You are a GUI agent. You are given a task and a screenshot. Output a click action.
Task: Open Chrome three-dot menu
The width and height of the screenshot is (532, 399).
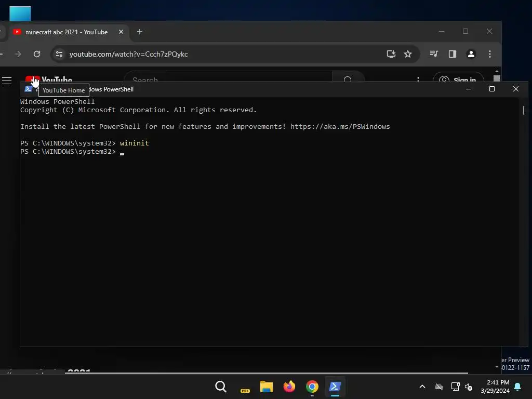pyautogui.click(x=489, y=54)
